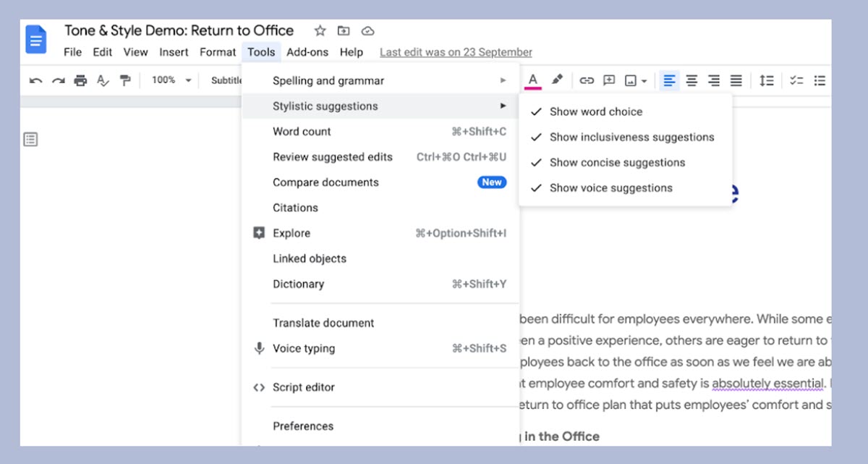The height and width of the screenshot is (464, 868).
Task: Click the insert link icon
Action: [587, 80]
